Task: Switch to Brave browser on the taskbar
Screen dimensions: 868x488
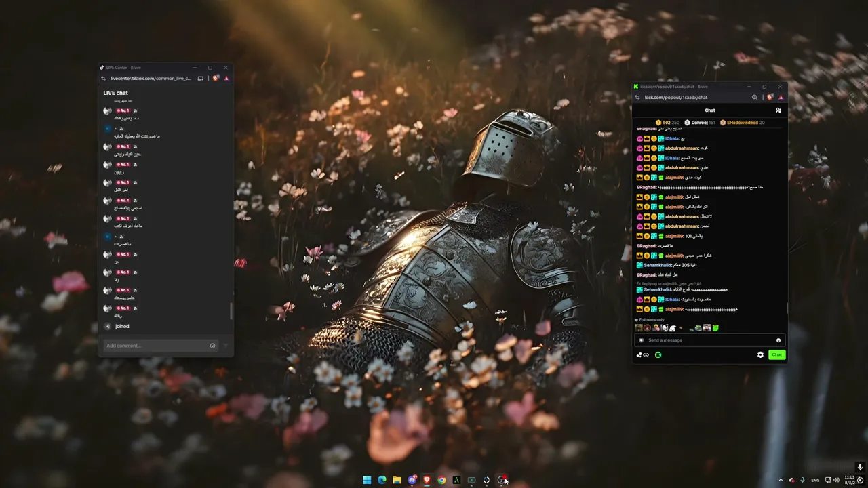Action: point(427,480)
